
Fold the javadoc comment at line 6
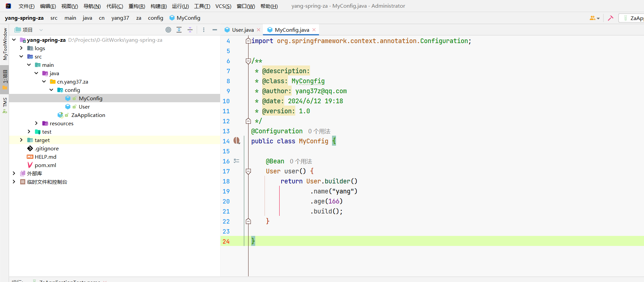click(x=248, y=61)
